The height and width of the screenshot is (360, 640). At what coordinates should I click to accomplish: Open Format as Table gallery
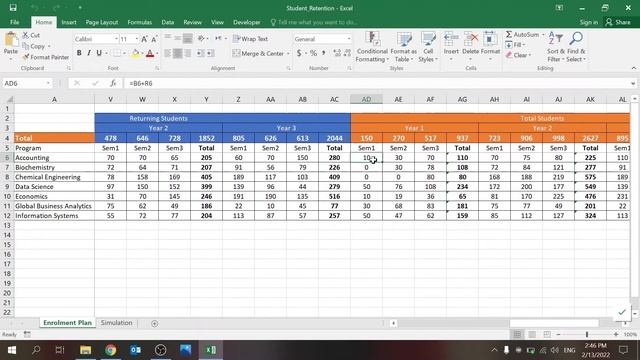coord(404,47)
